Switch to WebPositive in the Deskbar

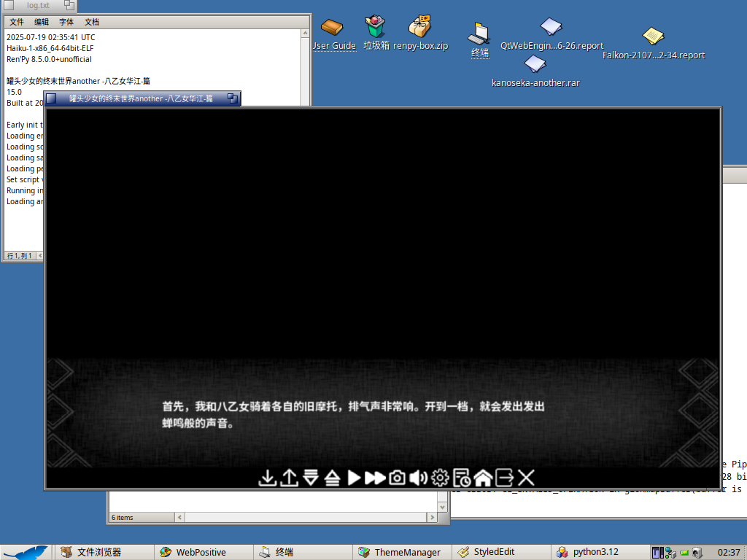tap(204, 553)
